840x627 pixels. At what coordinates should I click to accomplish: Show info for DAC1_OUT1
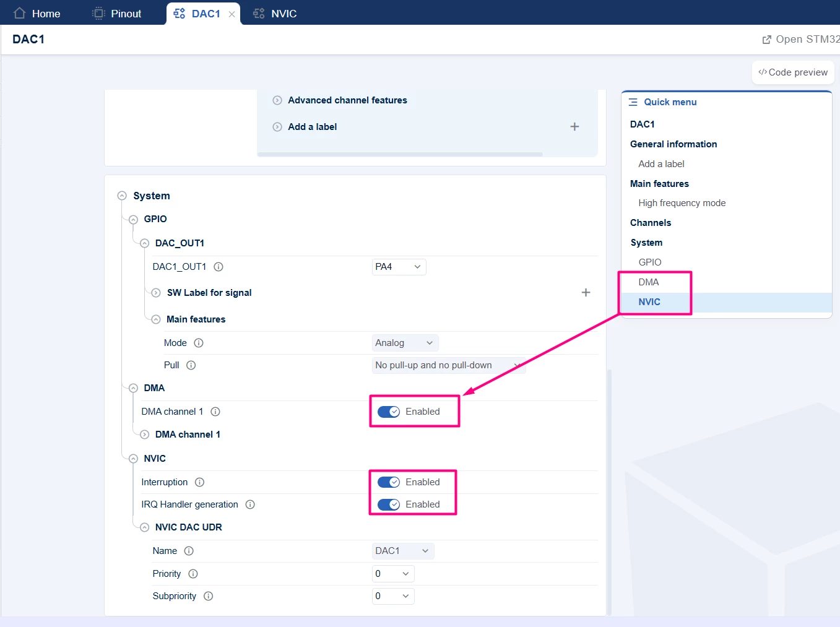219,267
